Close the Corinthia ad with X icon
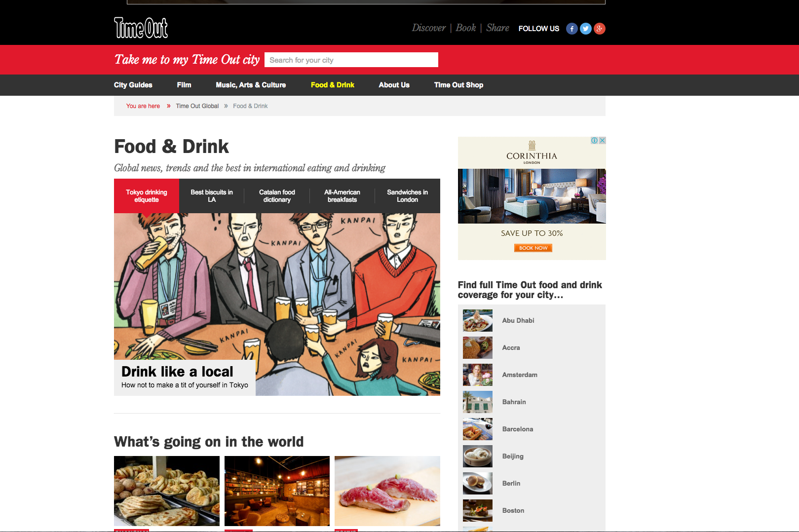 tap(602, 141)
